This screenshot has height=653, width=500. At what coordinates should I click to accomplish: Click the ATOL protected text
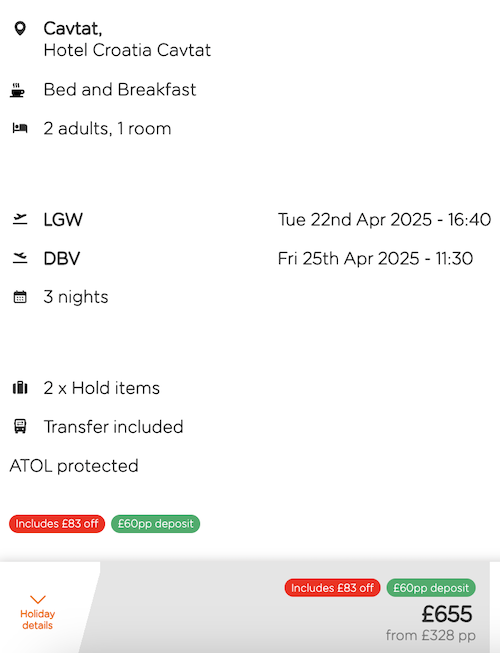click(x=74, y=466)
